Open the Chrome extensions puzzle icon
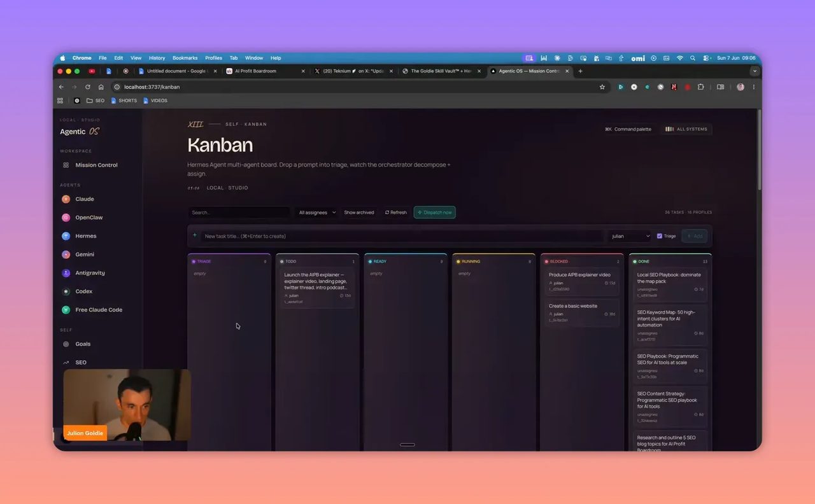Screen dimensions: 815x504 [701, 87]
